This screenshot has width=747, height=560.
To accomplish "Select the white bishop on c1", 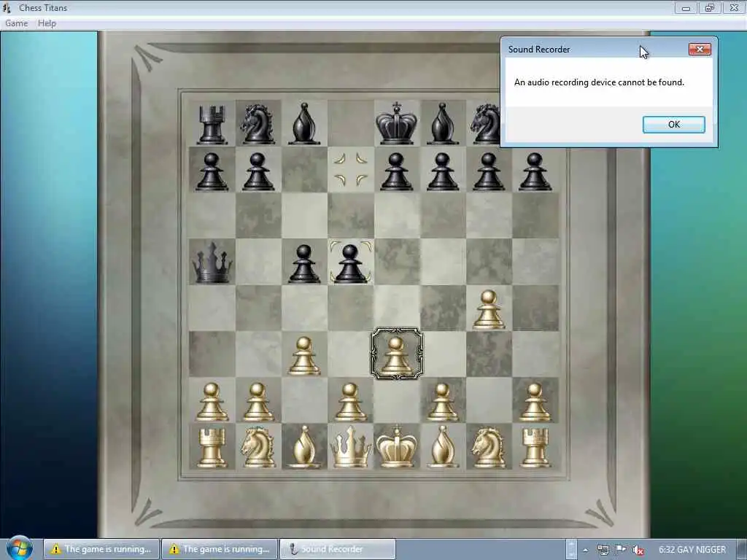I will click(304, 447).
